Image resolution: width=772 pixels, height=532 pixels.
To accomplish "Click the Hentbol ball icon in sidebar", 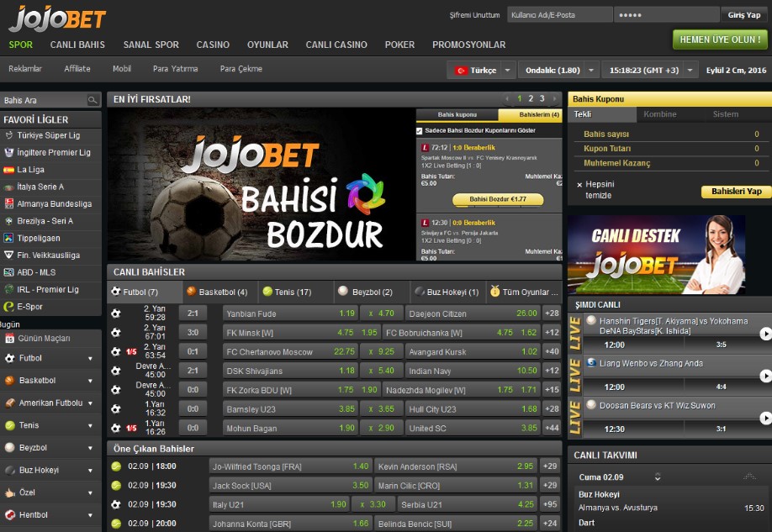I will [10, 515].
